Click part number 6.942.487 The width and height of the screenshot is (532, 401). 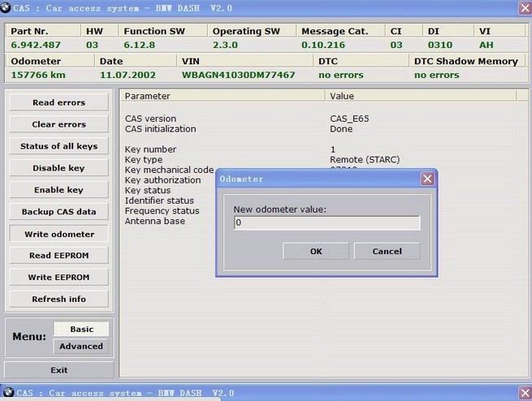36,45
